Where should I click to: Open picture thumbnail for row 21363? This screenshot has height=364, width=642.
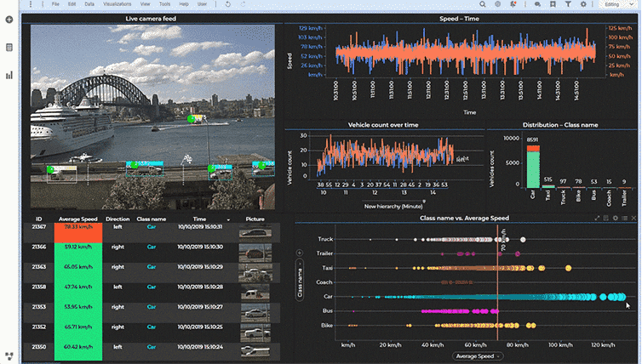(255, 272)
